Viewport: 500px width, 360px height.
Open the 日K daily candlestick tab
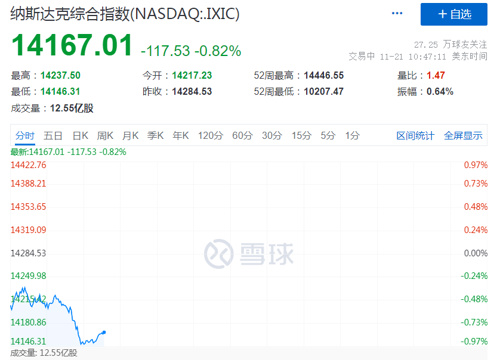click(x=80, y=136)
